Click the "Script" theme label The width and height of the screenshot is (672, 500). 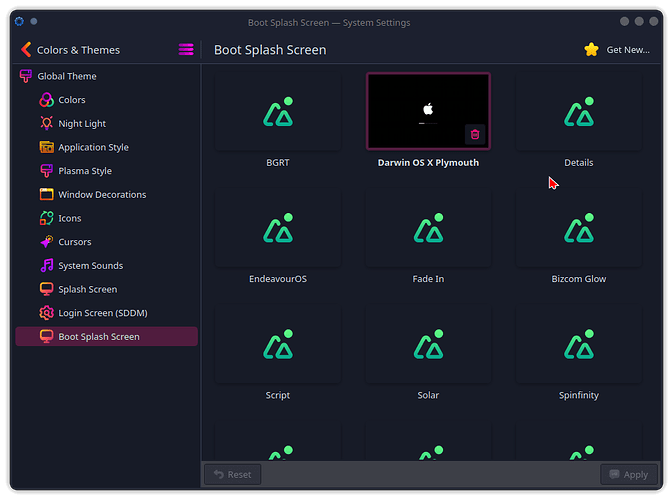[278, 395]
